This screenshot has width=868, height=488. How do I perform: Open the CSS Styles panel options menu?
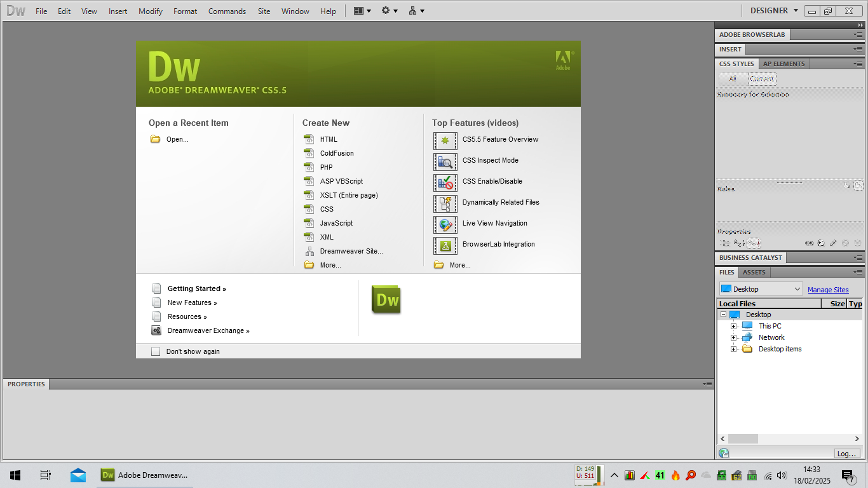pyautogui.click(x=858, y=64)
